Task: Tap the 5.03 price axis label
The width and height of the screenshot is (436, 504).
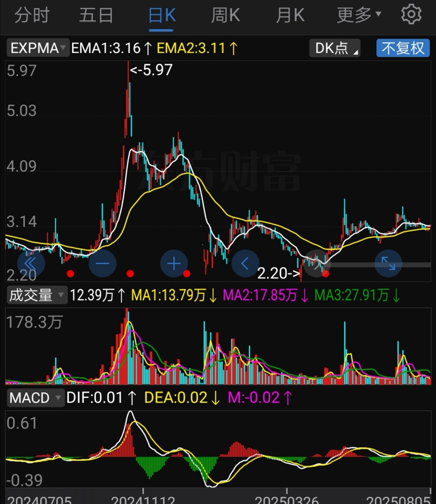Action: coord(21,111)
